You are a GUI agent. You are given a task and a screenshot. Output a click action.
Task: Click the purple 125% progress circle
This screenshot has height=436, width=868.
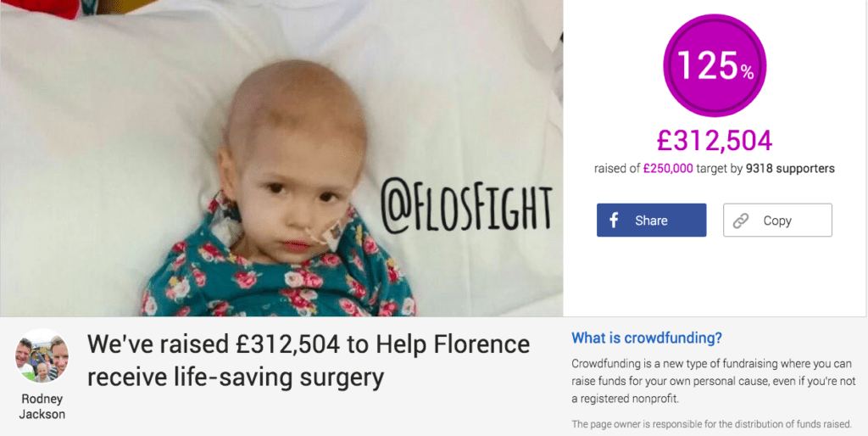click(x=714, y=65)
